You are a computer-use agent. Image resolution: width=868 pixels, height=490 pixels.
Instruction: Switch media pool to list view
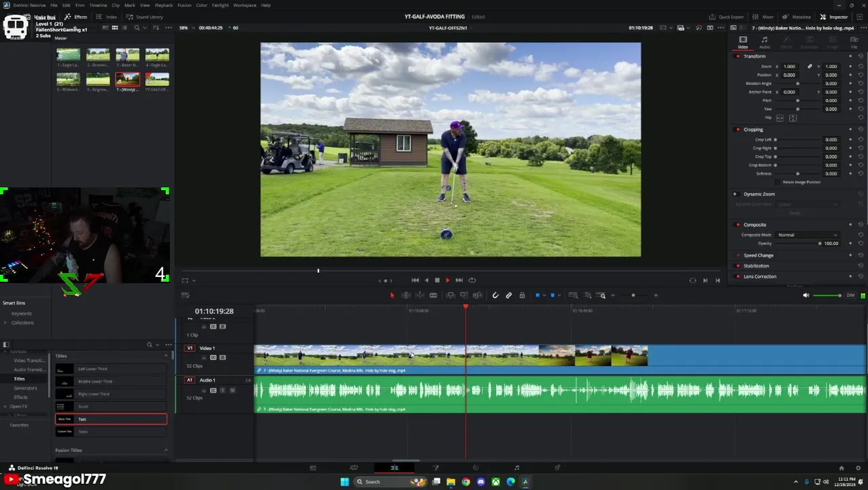tap(125, 28)
